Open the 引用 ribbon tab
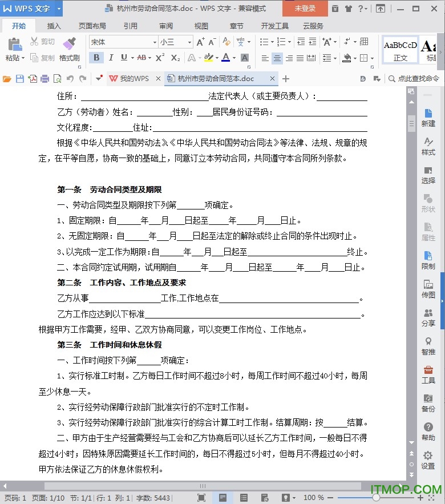This screenshot has height=504, width=445. click(x=131, y=26)
